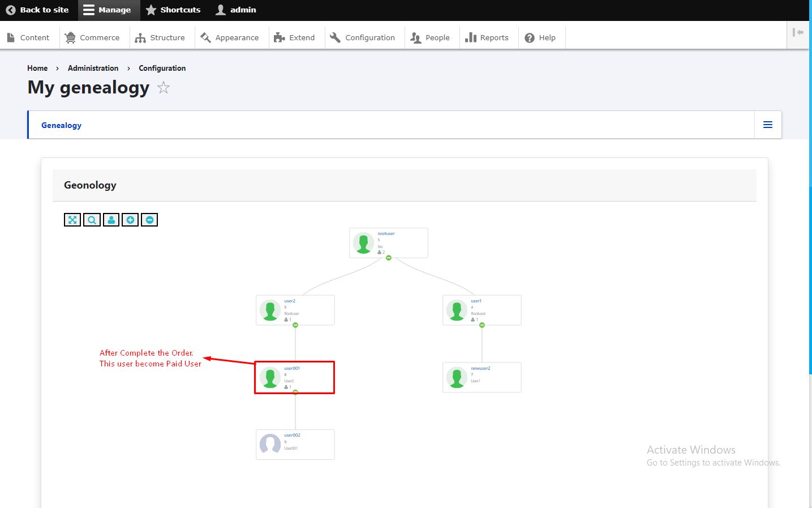812x508 pixels.
Task: Open the rootuser name link
Action: pos(386,233)
